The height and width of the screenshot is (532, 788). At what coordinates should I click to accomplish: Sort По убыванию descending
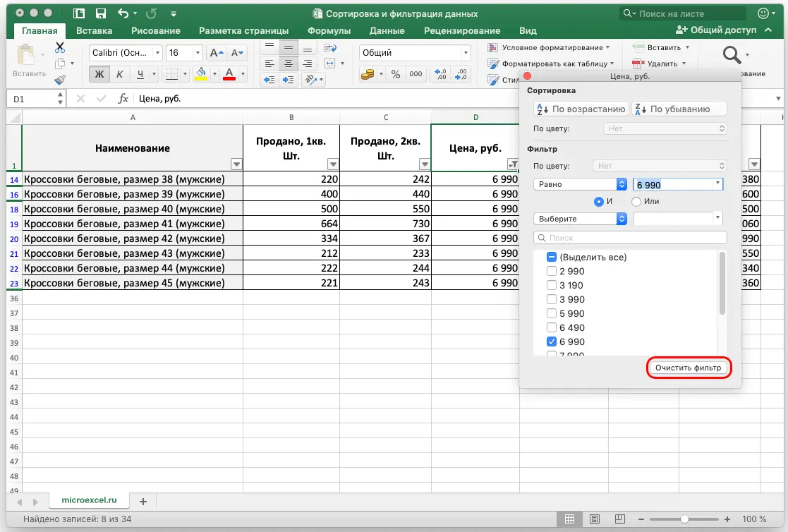(679, 109)
